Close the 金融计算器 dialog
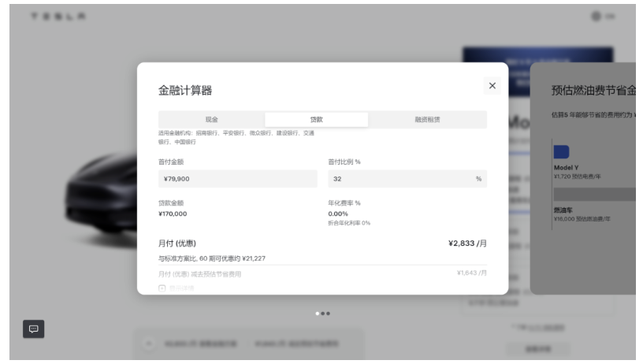 492,86
